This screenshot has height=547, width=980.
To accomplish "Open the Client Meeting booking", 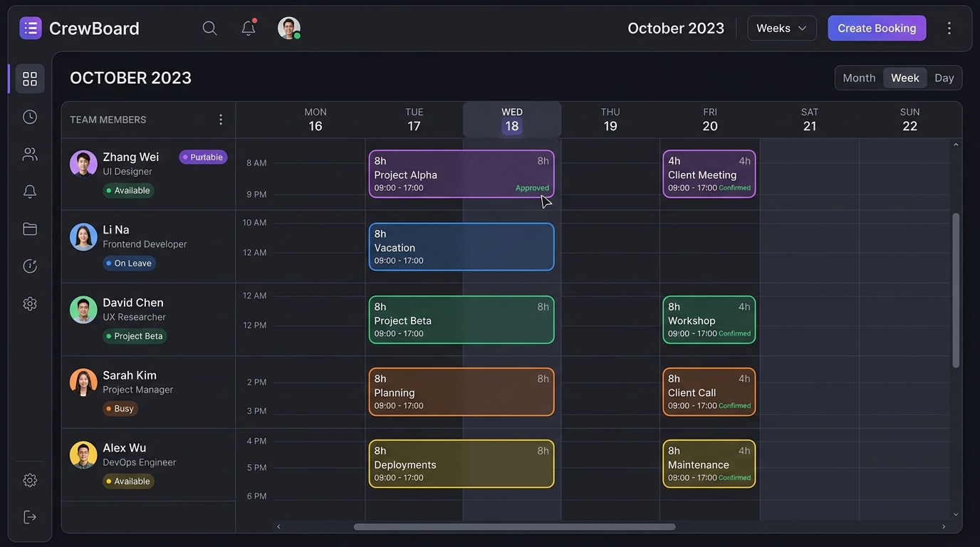I will click(709, 174).
